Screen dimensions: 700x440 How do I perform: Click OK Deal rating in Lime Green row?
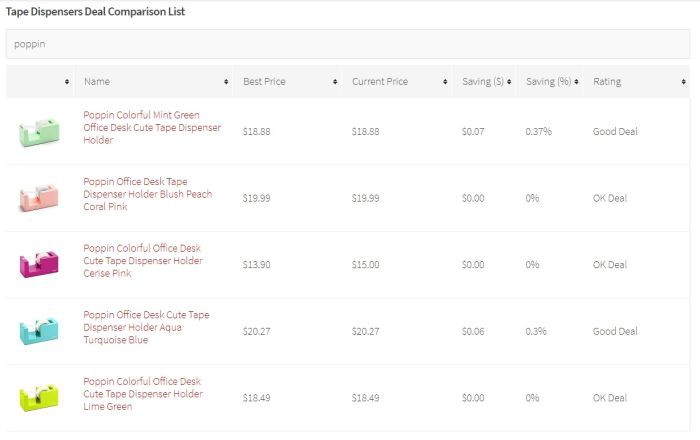pyautogui.click(x=610, y=398)
